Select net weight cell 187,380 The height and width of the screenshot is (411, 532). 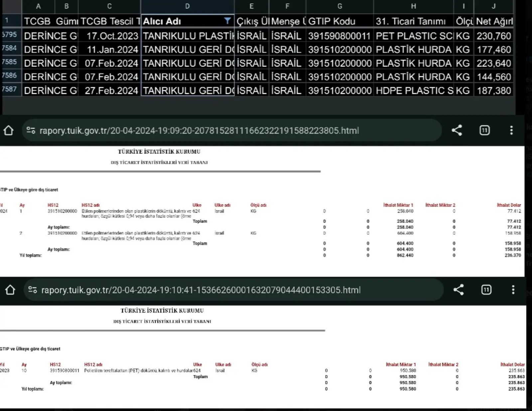pos(493,90)
